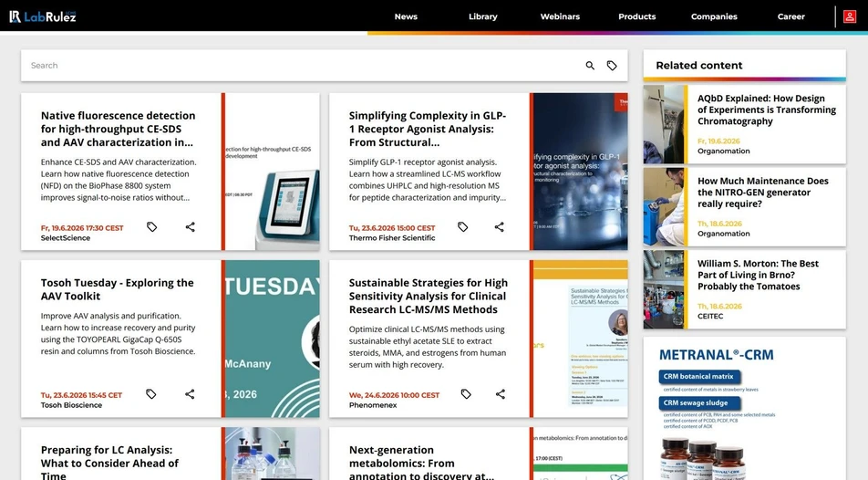Image resolution: width=868 pixels, height=480 pixels.
Task: Open the Companies menu
Action: point(714,16)
